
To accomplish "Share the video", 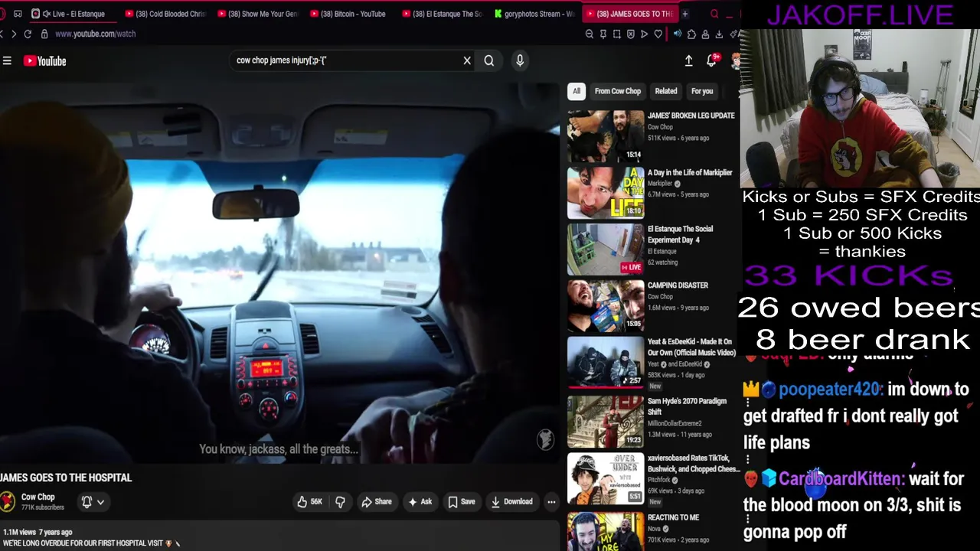I will click(x=377, y=502).
